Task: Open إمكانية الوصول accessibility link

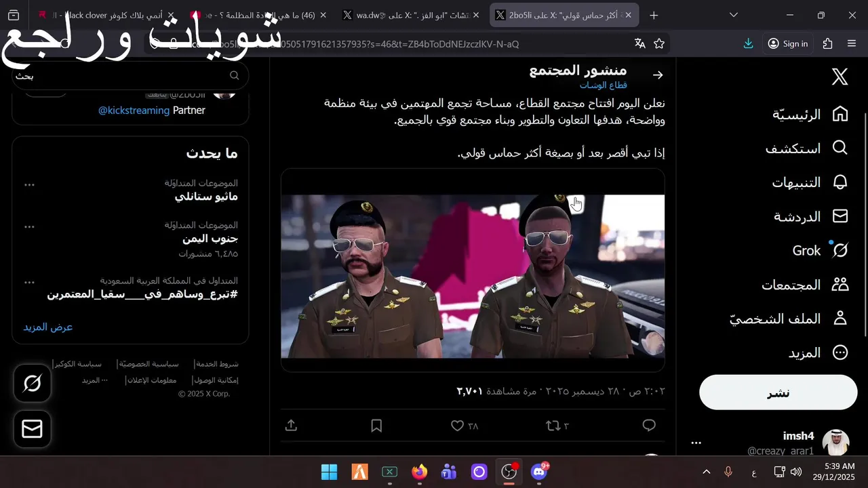Action: (216, 380)
